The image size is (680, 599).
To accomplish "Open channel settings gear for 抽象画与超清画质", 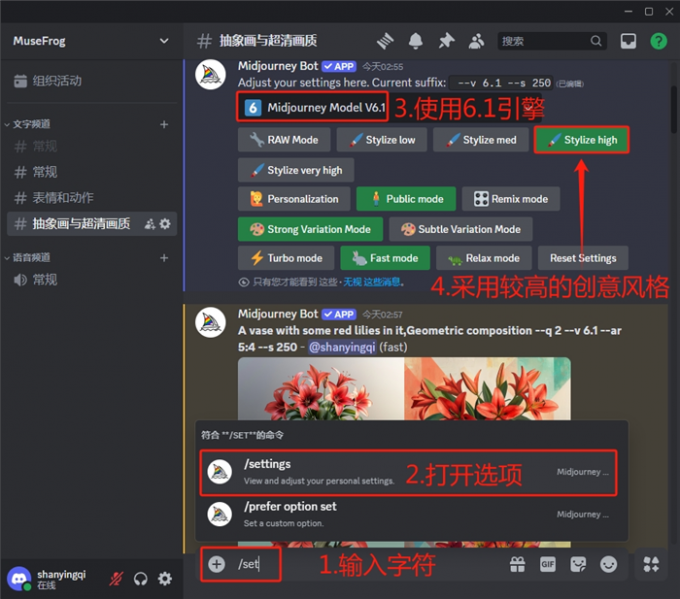I will tap(165, 224).
